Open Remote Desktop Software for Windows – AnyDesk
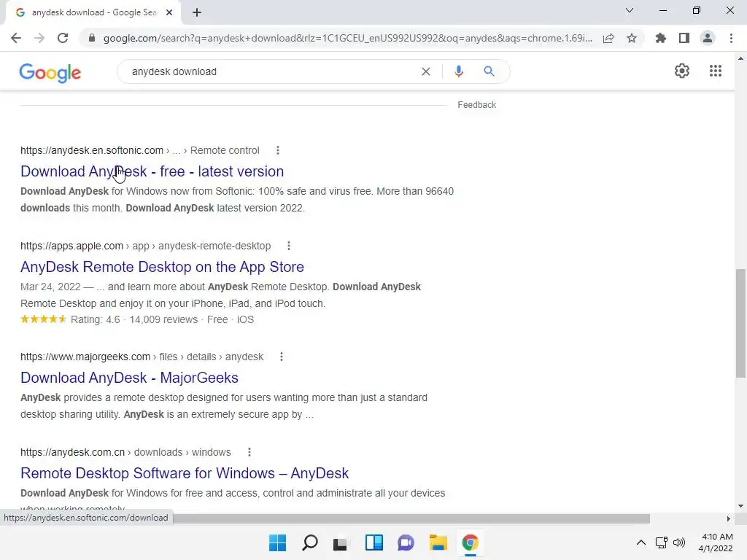 (x=185, y=472)
